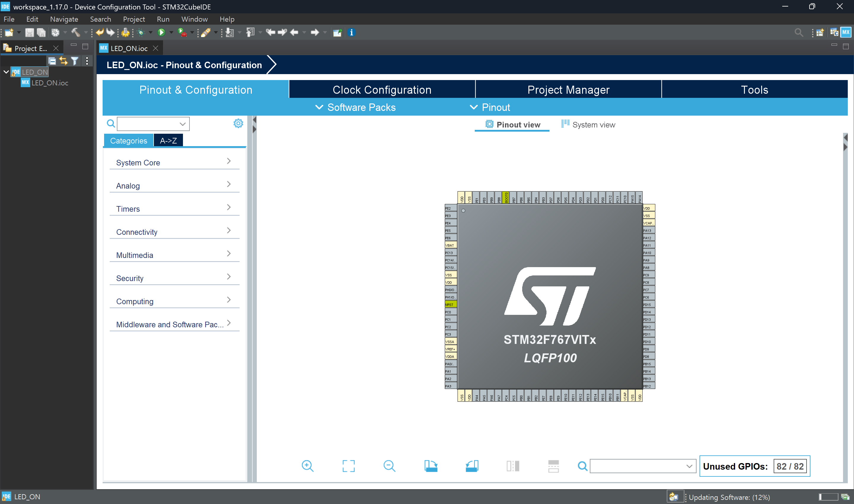
Task: Open the Project menu
Action: 134,19
